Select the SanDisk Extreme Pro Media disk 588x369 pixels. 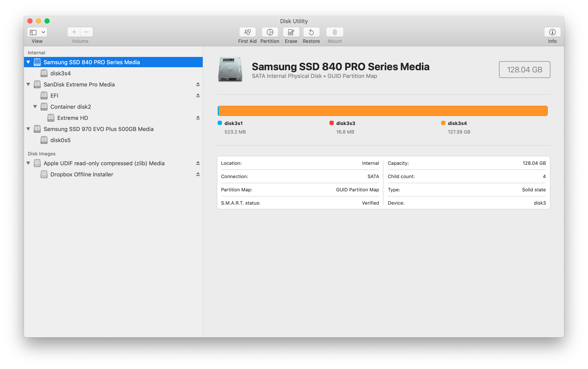(x=79, y=85)
